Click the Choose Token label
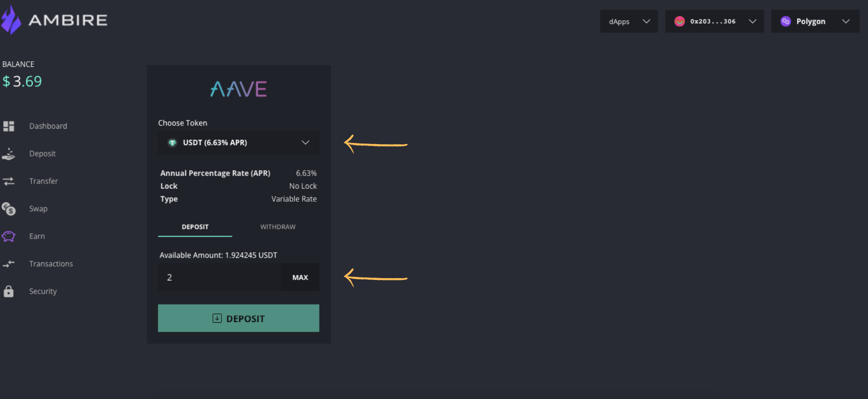The height and width of the screenshot is (399, 868). [182, 123]
